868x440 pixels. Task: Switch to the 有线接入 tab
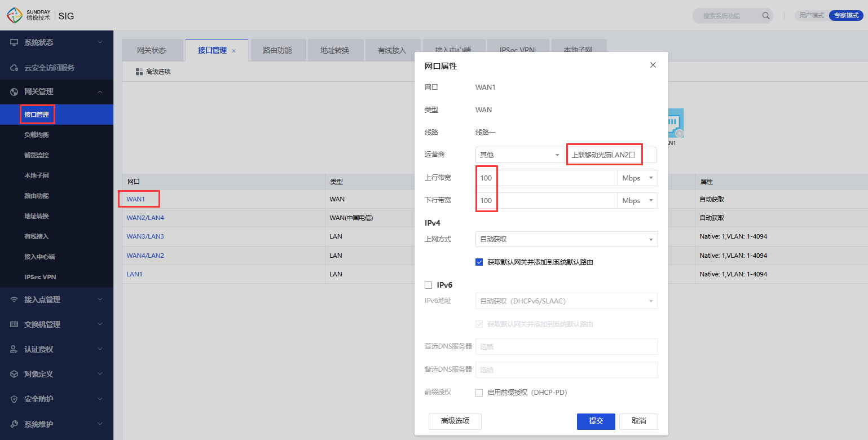(393, 50)
